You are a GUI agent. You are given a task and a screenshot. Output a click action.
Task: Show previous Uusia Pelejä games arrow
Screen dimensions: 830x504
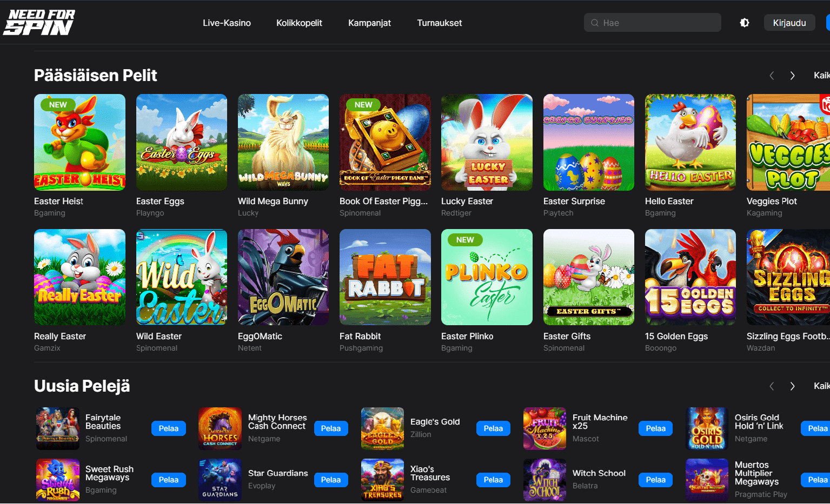point(772,386)
